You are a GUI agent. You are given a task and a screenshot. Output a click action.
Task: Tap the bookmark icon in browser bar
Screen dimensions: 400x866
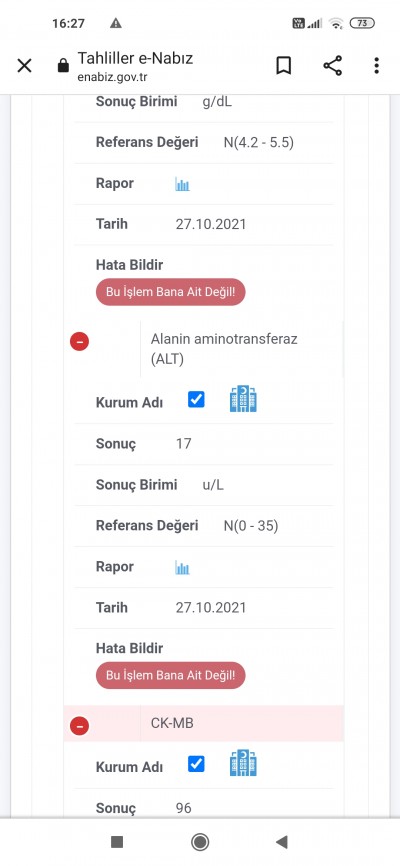(x=283, y=66)
